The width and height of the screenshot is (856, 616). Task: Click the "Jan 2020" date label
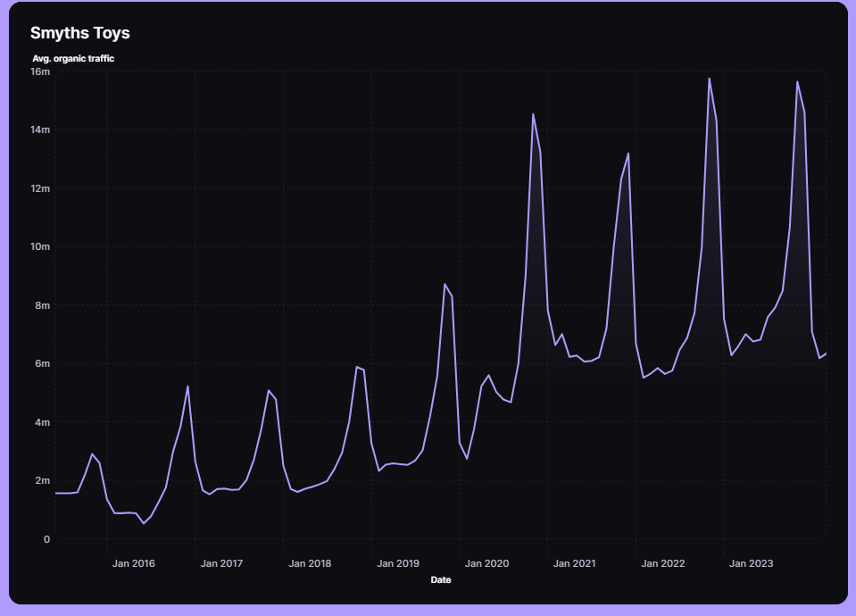pos(486,563)
